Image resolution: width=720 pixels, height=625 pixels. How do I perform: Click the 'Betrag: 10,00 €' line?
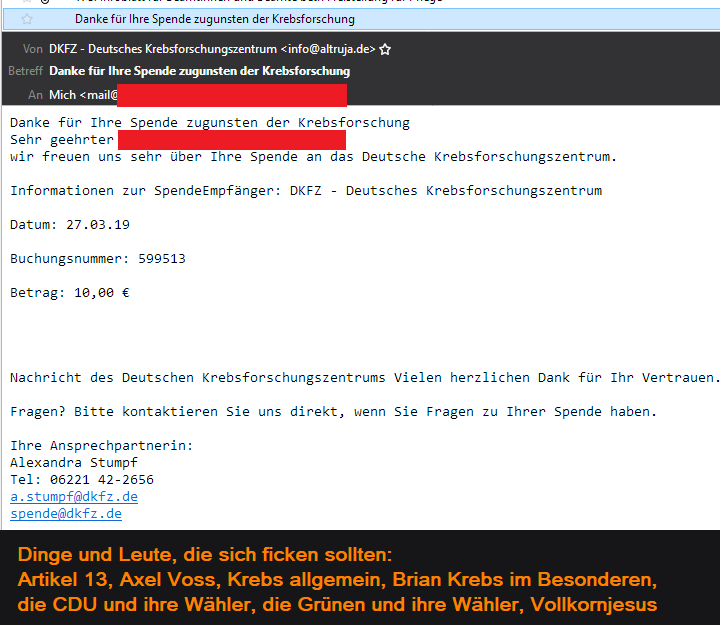point(70,293)
